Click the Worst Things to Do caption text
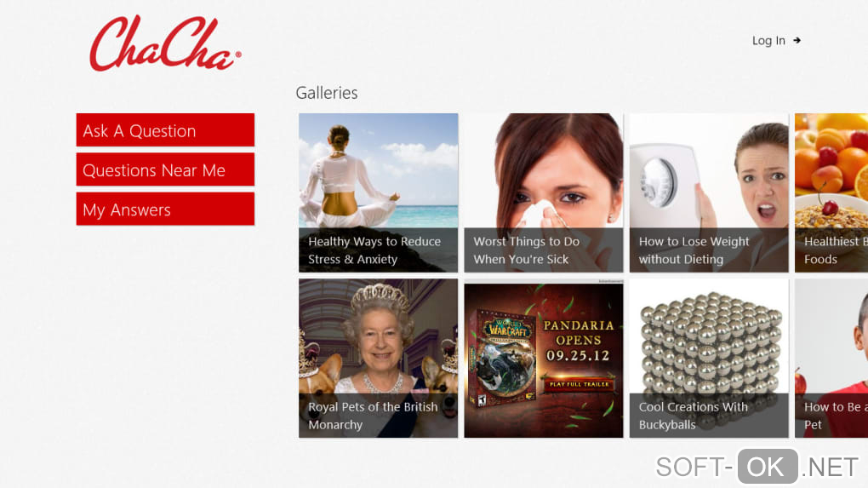This screenshot has height=488, width=868. [527, 250]
